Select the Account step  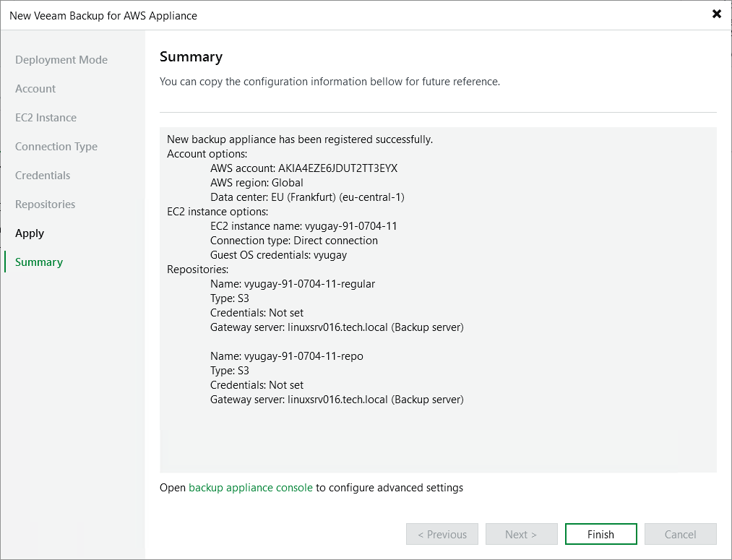point(35,88)
